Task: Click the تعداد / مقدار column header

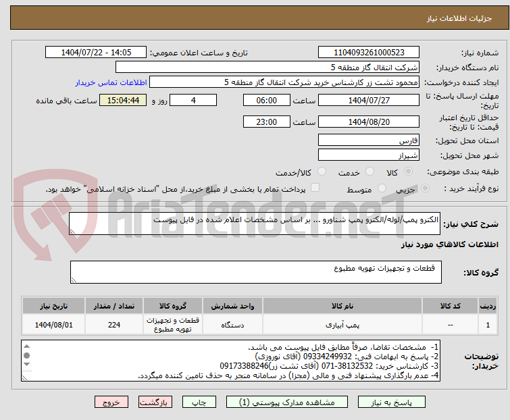Action: [114, 306]
